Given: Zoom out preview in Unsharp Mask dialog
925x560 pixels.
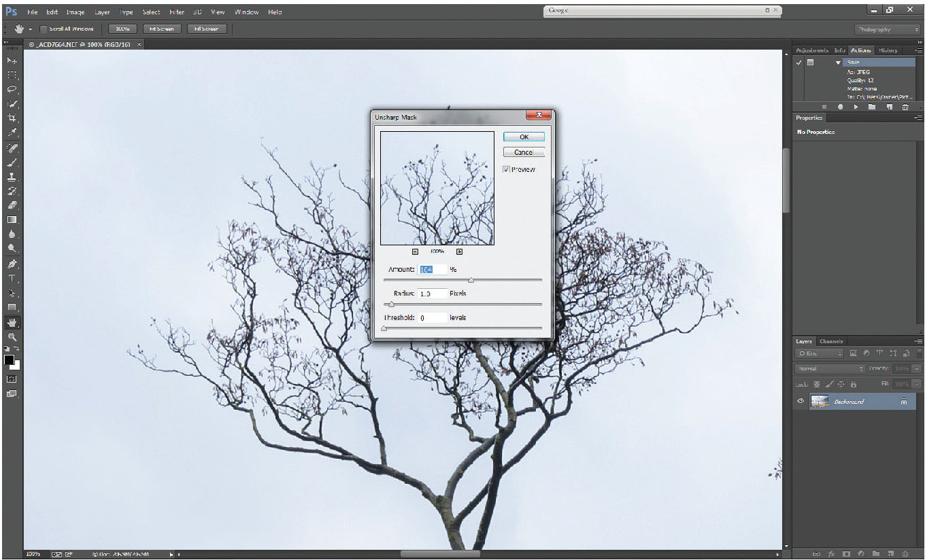Looking at the screenshot, I should (415, 251).
